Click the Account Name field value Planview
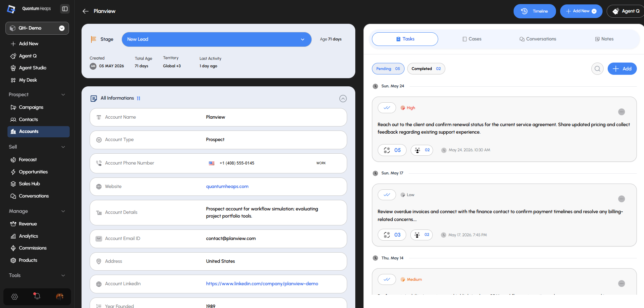 tap(216, 117)
